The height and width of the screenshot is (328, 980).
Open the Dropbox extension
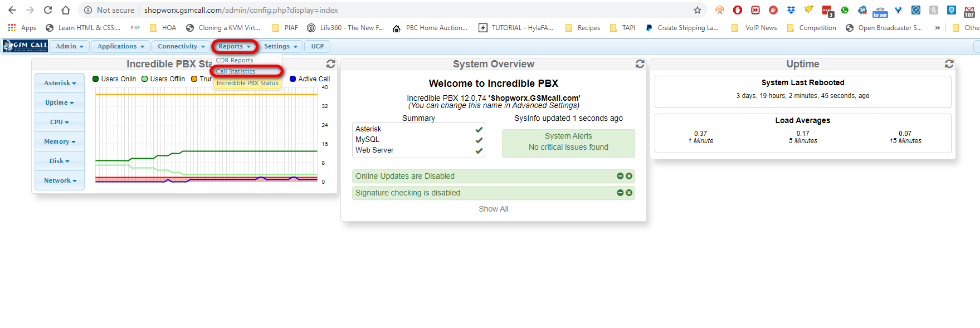click(x=791, y=10)
